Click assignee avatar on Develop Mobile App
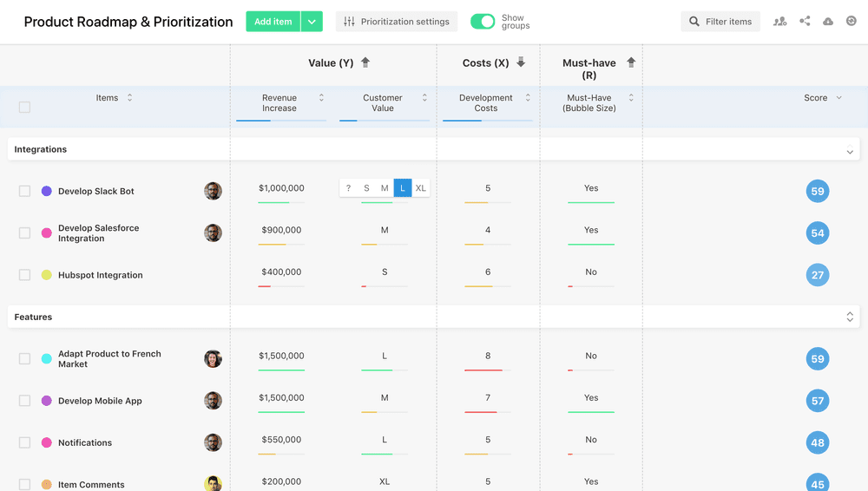The width and height of the screenshot is (868, 491). 214,401
